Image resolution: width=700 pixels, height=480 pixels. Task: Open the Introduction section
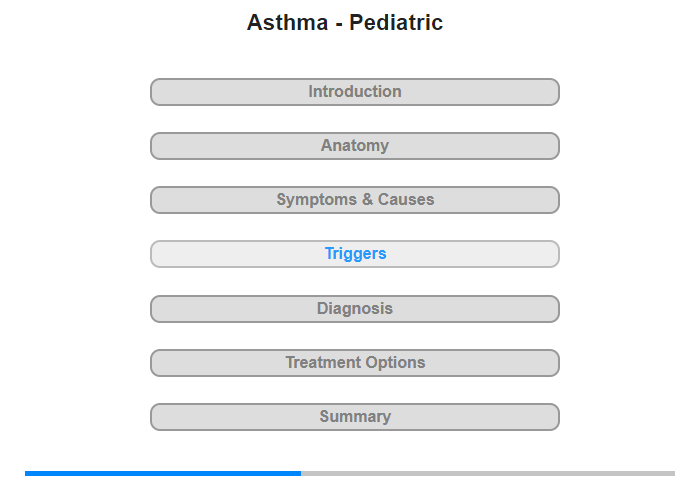[355, 92]
